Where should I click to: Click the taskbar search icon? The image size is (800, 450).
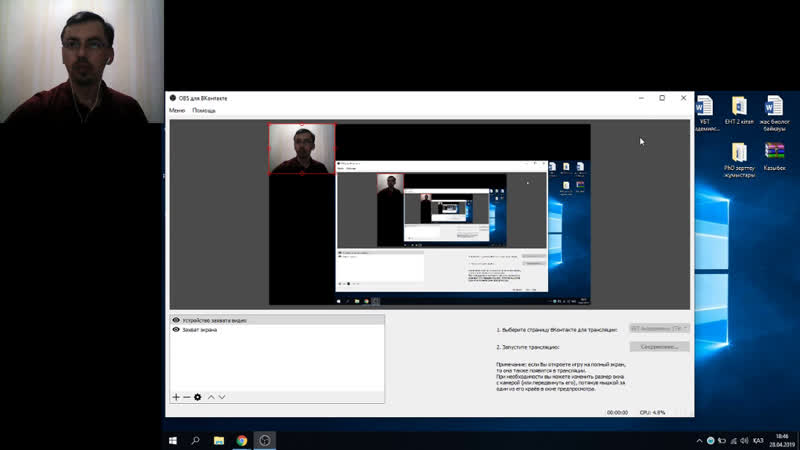pos(196,440)
